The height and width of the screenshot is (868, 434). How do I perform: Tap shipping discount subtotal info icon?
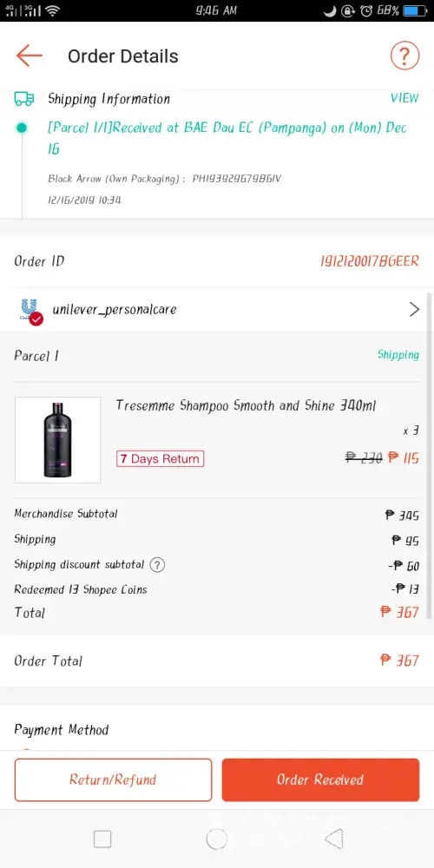(x=157, y=565)
